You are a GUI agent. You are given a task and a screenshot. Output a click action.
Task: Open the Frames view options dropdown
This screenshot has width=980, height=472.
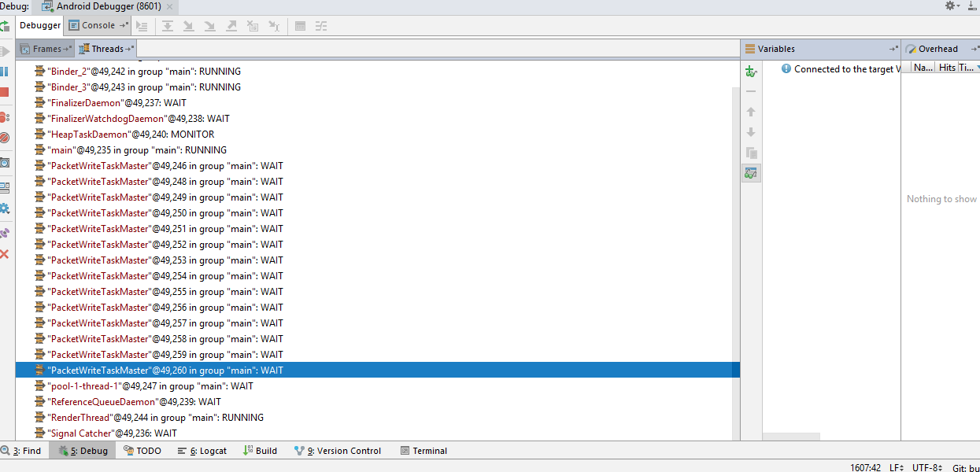[68, 48]
